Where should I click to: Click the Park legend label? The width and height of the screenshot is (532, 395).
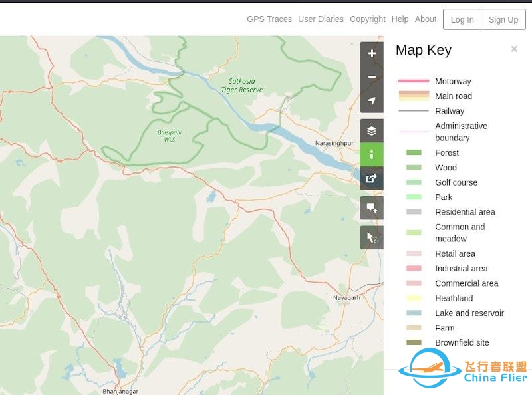click(x=444, y=197)
